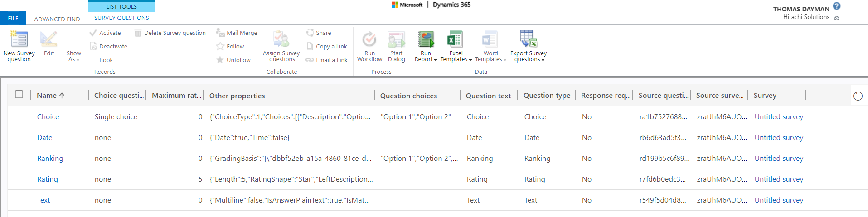Click the Mail Merge icon
868x217 pixels.
pos(220,33)
